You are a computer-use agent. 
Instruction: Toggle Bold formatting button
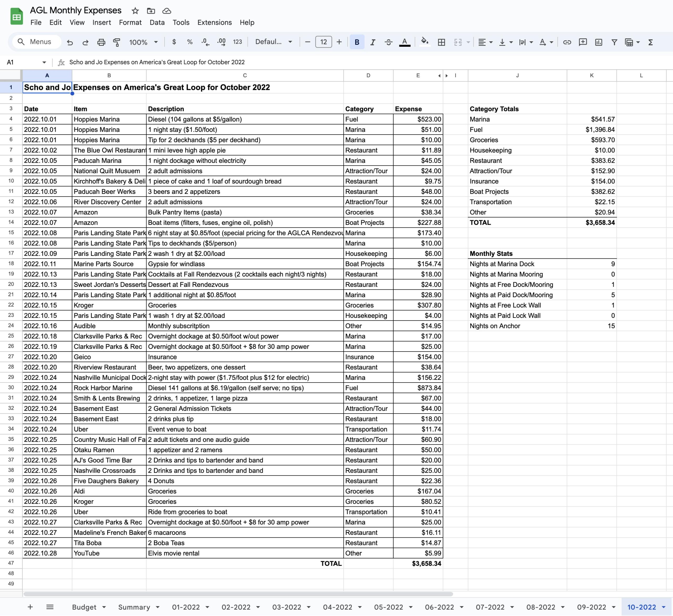pyautogui.click(x=357, y=42)
